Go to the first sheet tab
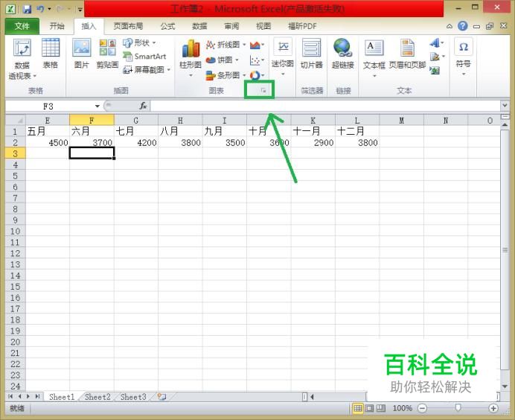This screenshot has height=420, width=515. [x=10, y=397]
